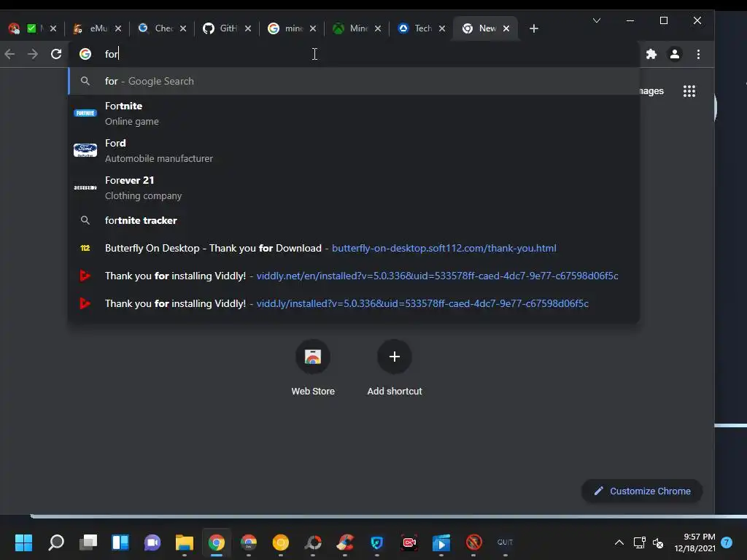Reload the current page
747x560 pixels.
[56, 54]
